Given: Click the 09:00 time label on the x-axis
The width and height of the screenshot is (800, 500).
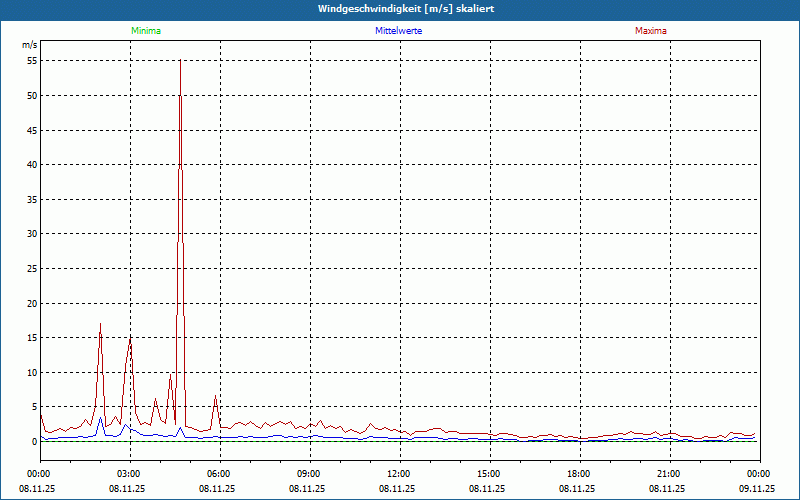Looking at the screenshot, I should click(x=310, y=474).
